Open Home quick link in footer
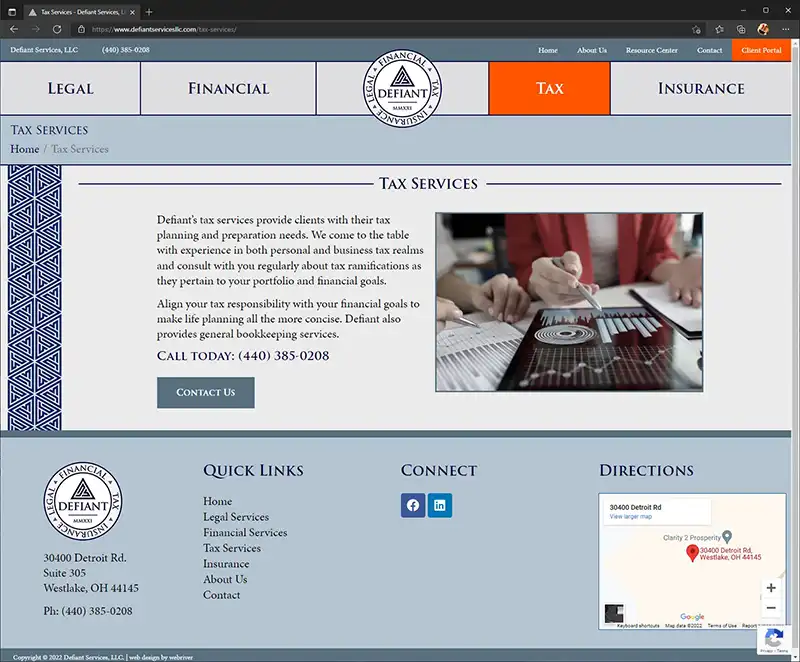The image size is (800, 662). (x=217, y=501)
